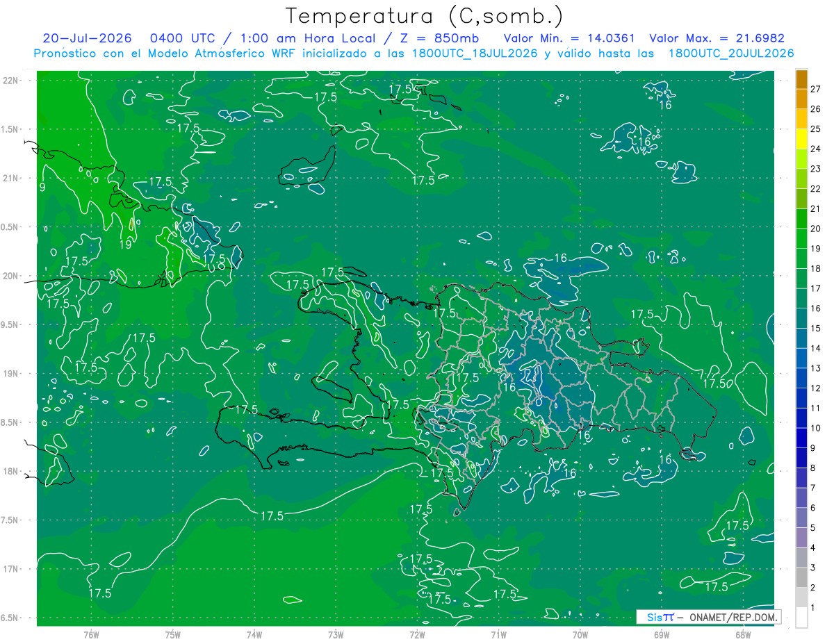Viewport: 834px width, 644px height.
Task: Click the '22N' latitude axis label
Action: 12,81
